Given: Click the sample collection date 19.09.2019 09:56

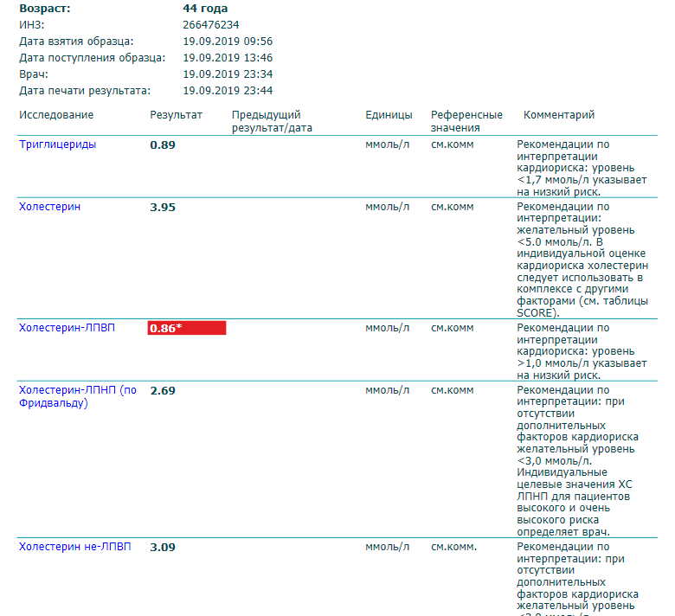Looking at the screenshot, I should (x=228, y=42).
